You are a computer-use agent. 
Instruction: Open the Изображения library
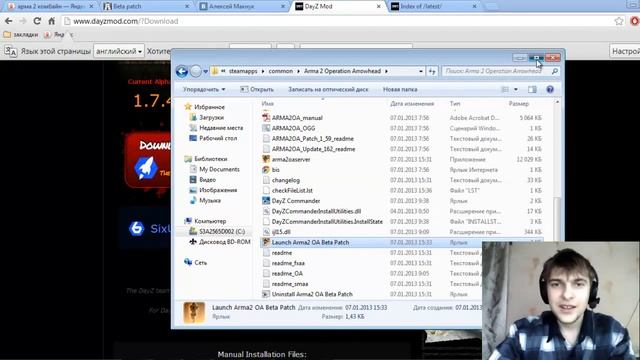(218, 190)
